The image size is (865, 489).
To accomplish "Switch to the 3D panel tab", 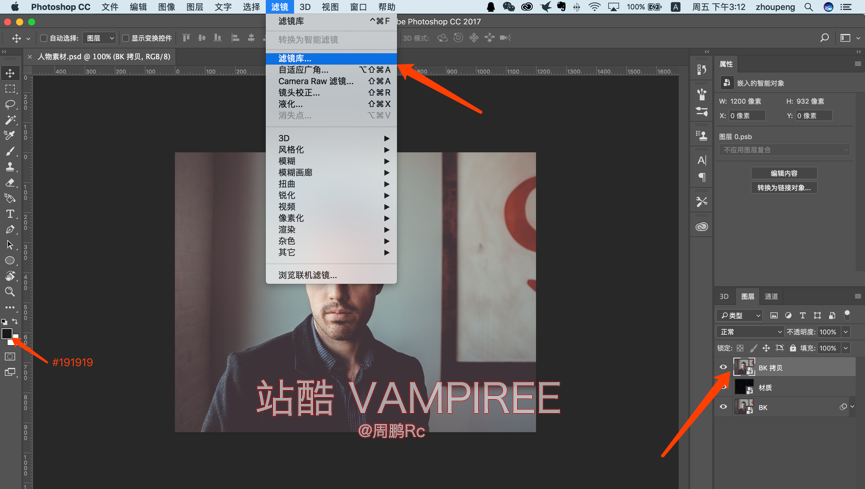I will (x=724, y=296).
